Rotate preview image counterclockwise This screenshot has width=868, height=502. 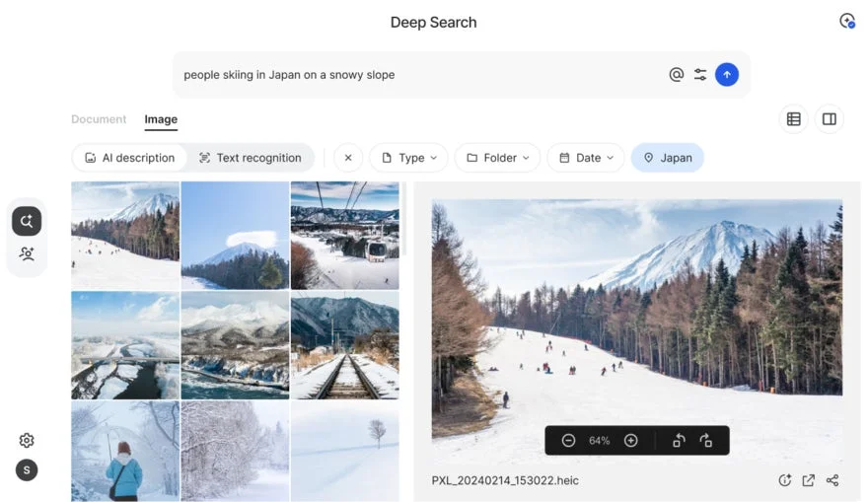pyautogui.click(x=679, y=441)
